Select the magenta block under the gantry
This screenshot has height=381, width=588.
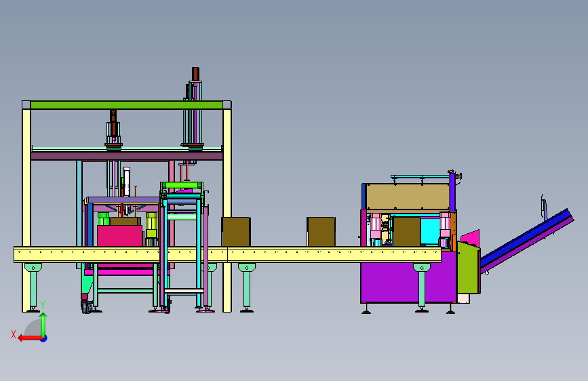pyautogui.click(x=119, y=236)
